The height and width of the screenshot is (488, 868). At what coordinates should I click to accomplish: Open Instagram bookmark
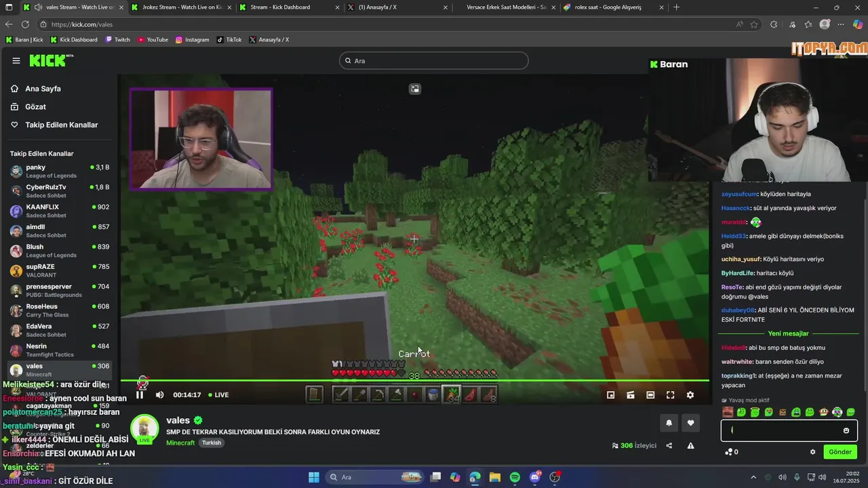click(x=192, y=40)
